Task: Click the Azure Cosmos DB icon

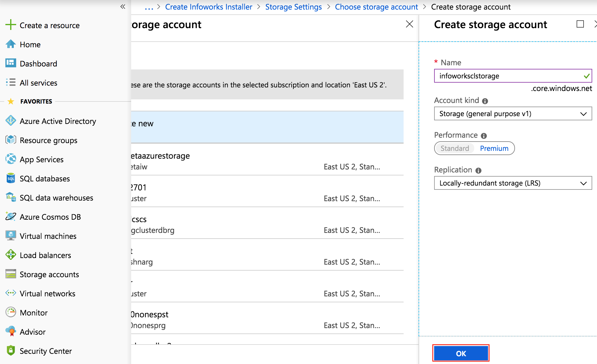Action: pyautogui.click(x=11, y=216)
